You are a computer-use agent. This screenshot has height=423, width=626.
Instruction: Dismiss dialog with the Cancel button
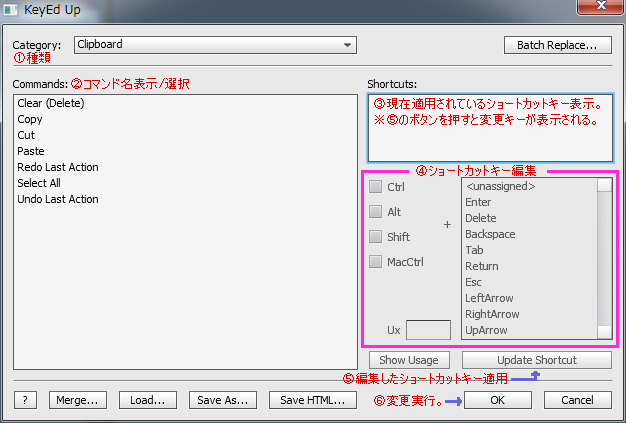578,400
